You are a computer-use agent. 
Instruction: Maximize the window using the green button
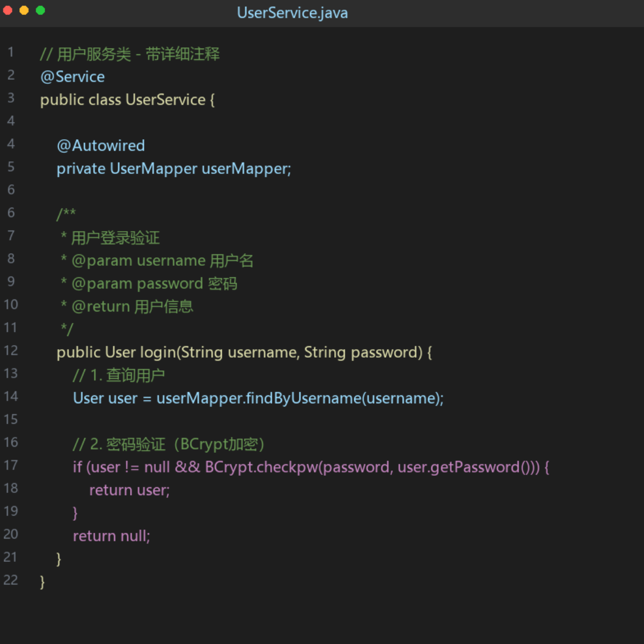(40, 10)
